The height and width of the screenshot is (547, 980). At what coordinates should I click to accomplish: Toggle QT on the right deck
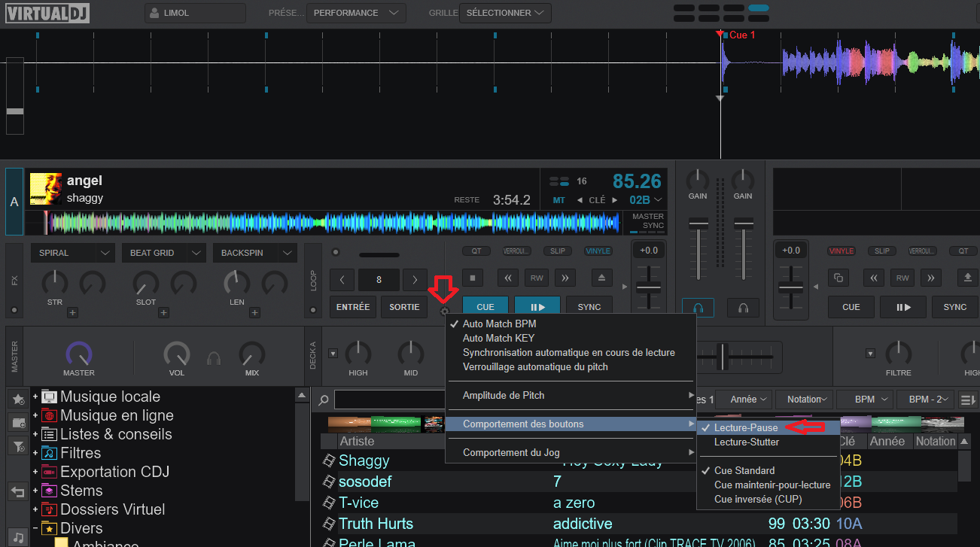[963, 251]
